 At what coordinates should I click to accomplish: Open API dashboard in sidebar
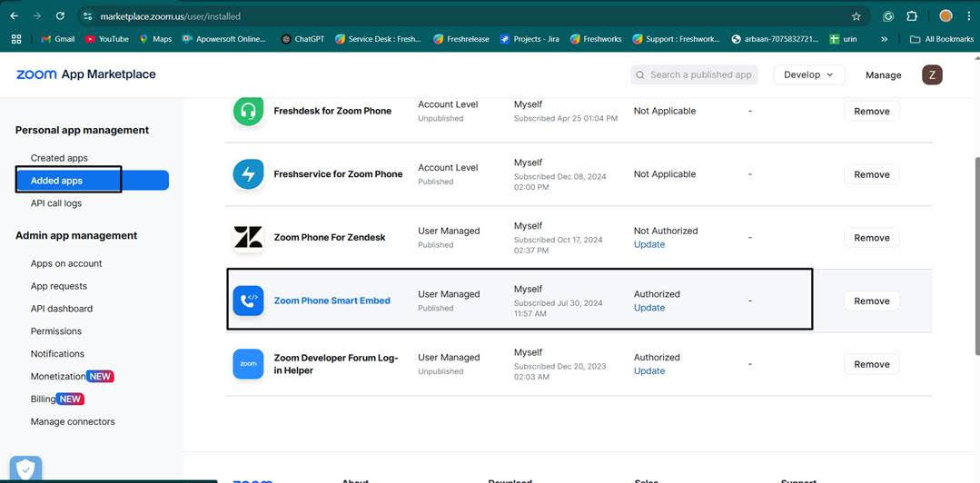pyautogui.click(x=61, y=308)
